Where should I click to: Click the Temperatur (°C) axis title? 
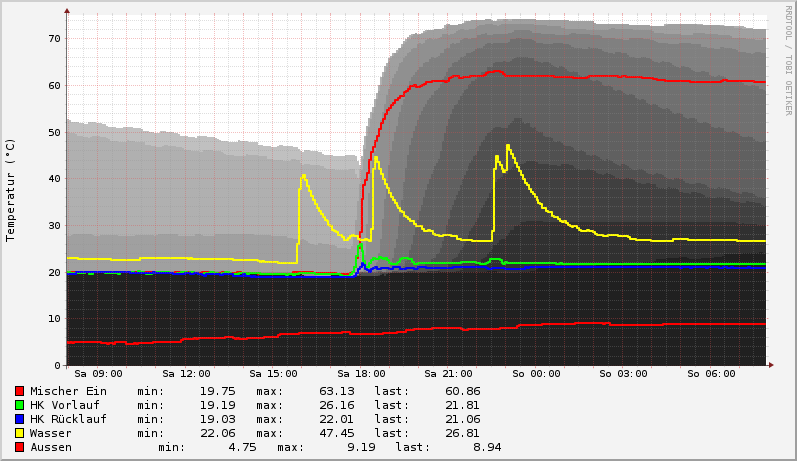click(11, 189)
